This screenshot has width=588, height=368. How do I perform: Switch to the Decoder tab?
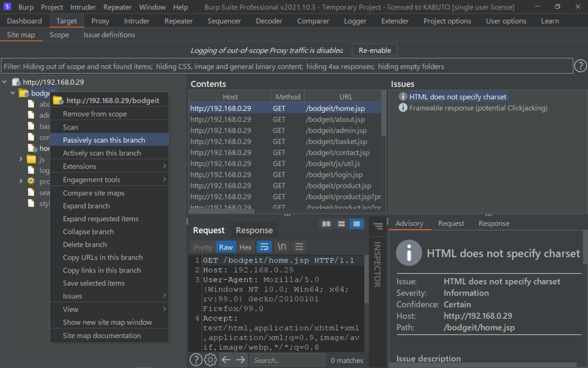[269, 21]
